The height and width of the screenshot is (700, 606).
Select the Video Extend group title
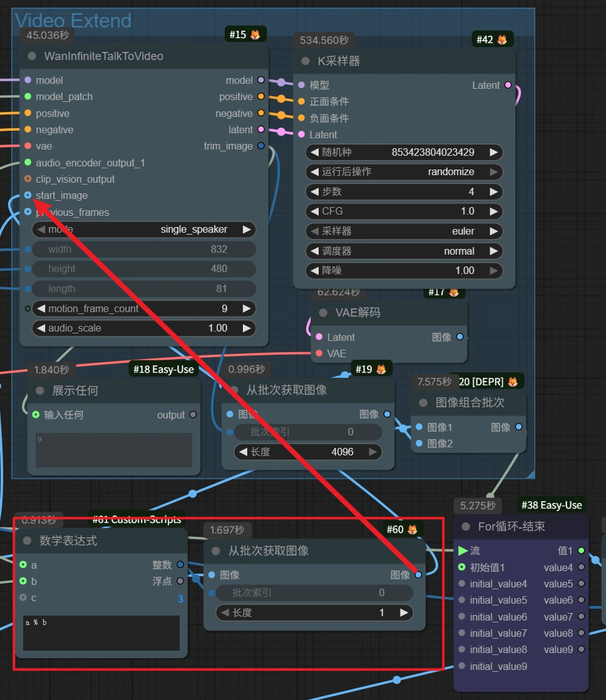[73, 21]
